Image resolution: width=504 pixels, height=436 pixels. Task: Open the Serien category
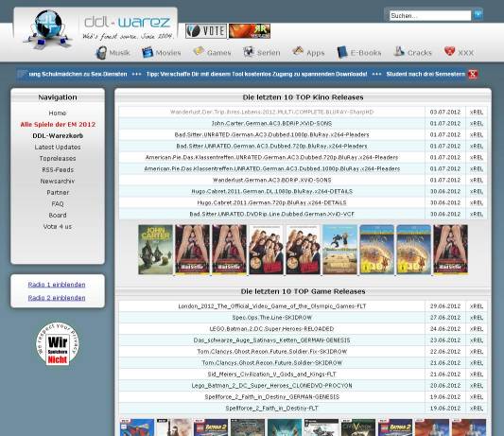tap(269, 53)
